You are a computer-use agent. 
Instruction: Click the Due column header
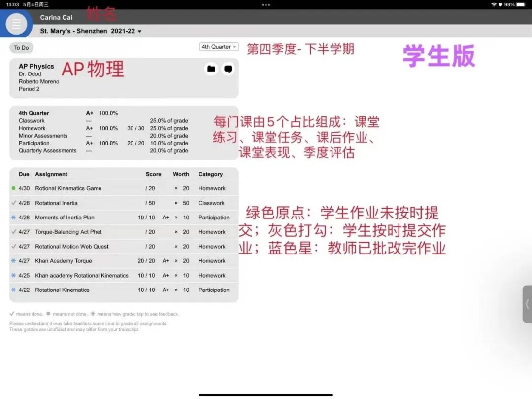click(x=24, y=174)
